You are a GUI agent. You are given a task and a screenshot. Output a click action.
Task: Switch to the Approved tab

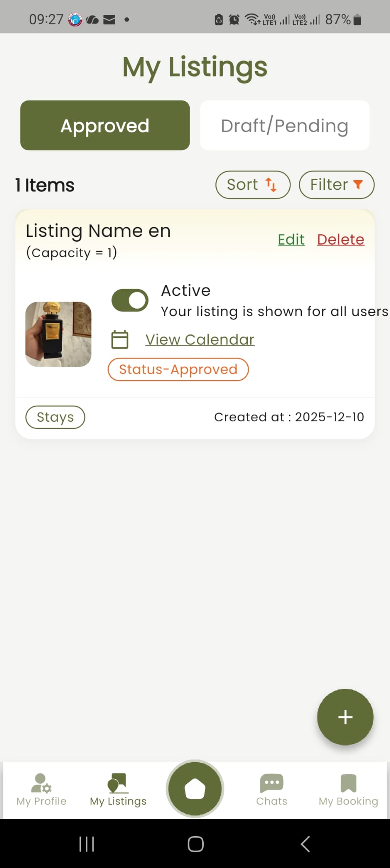coord(105,125)
